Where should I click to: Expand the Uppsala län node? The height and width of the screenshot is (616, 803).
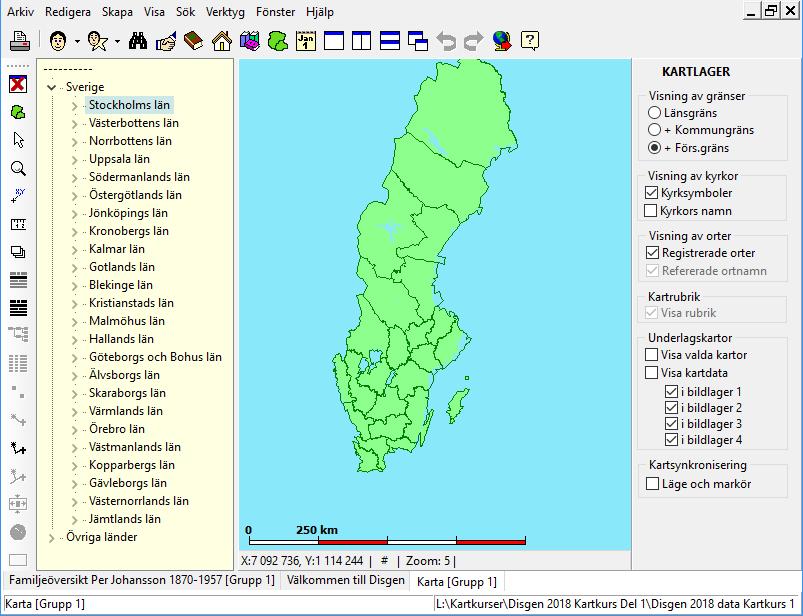[x=75, y=160]
